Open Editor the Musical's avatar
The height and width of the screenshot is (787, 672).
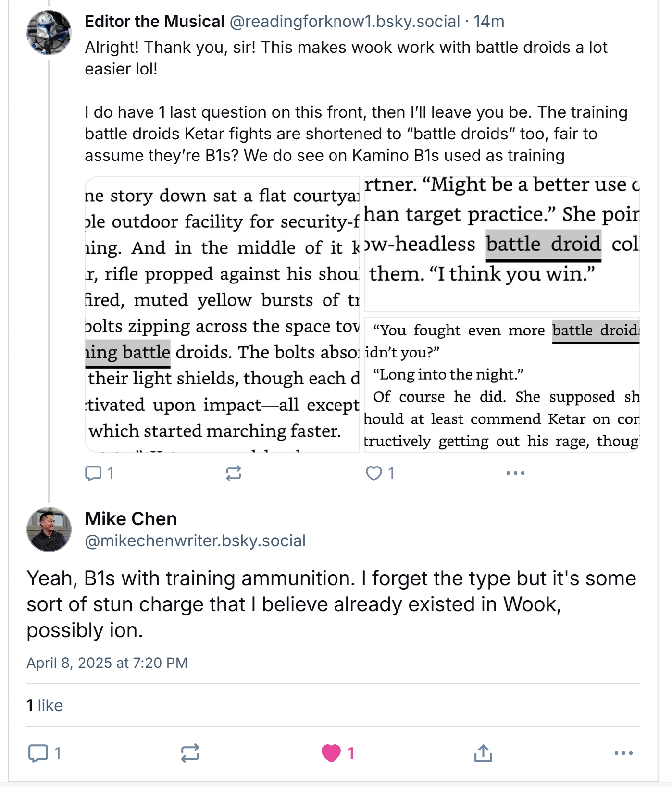[x=49, y=33]
